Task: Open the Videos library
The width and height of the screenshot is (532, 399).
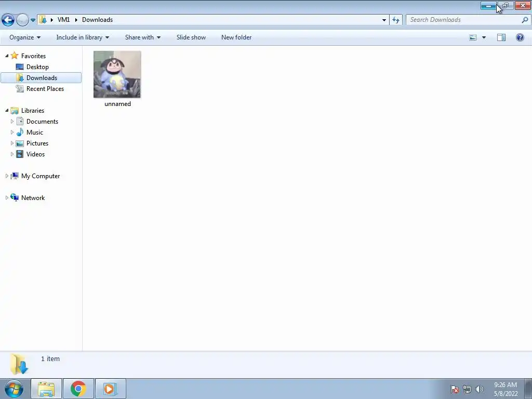Action: click(35, 154)
